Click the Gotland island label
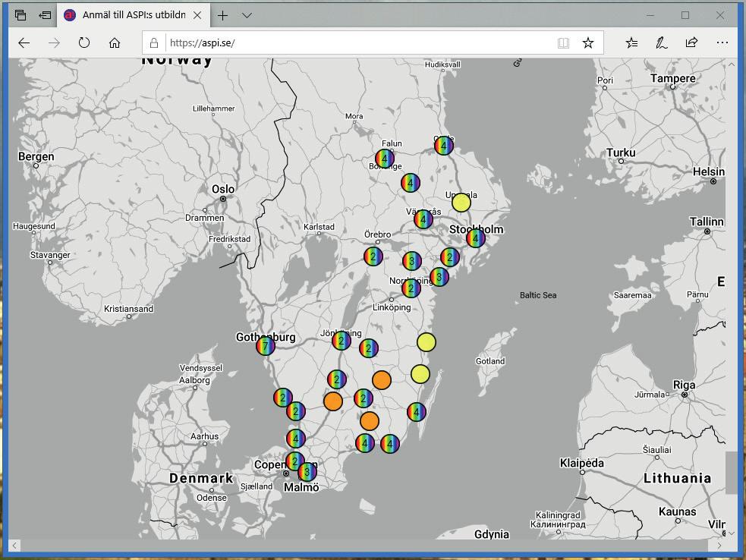 (490, 361)
